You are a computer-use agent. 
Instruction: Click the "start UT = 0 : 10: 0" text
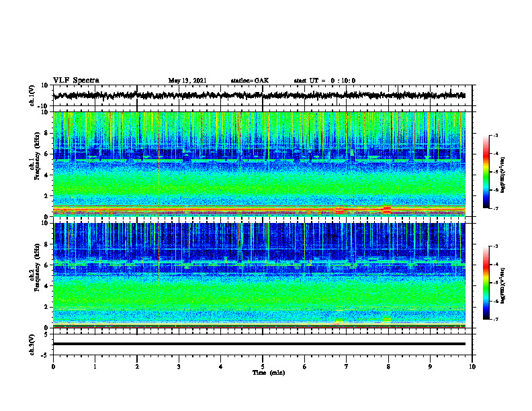[324, 81]
